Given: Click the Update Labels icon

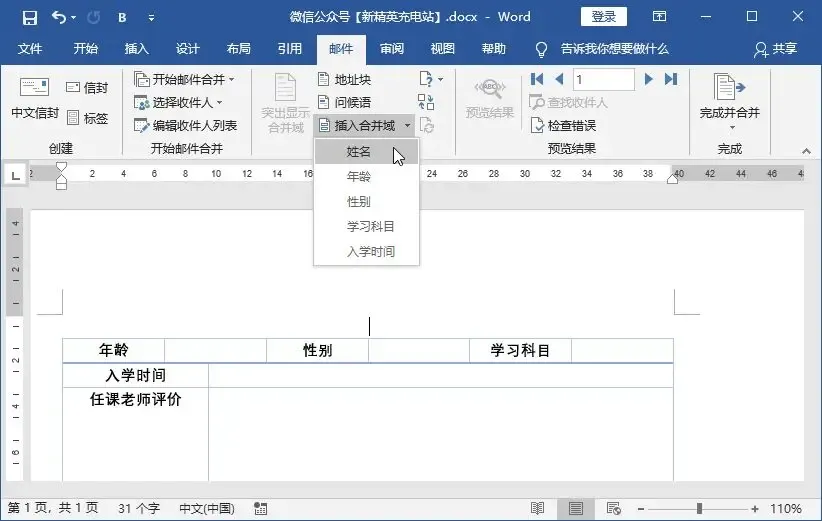Looking at the screenshot, I should point(427,125).
